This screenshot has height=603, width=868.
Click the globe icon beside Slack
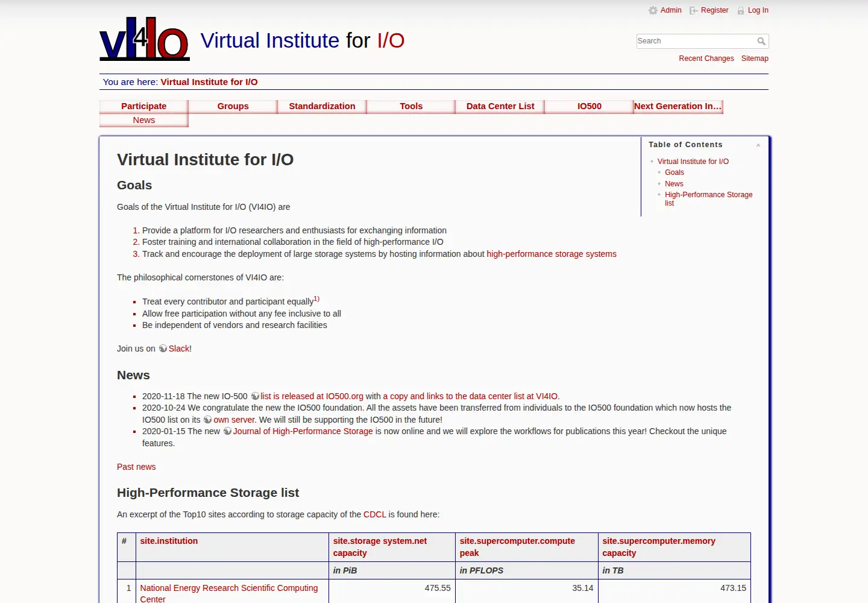pos(163,349)
